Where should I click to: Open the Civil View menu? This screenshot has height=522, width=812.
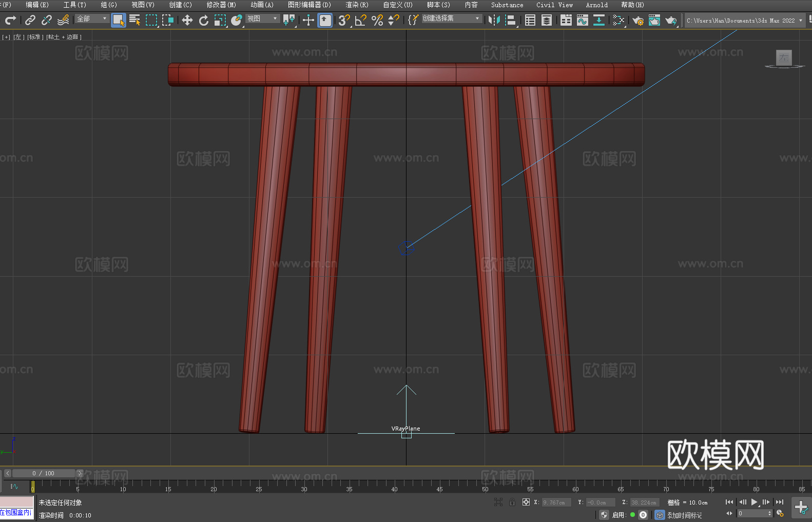coord(554,5)
